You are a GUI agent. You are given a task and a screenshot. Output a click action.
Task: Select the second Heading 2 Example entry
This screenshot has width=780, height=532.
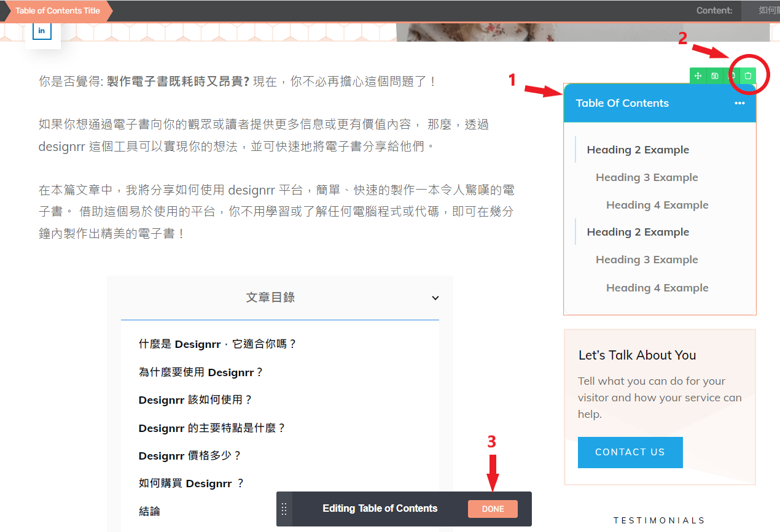[638, 232]
